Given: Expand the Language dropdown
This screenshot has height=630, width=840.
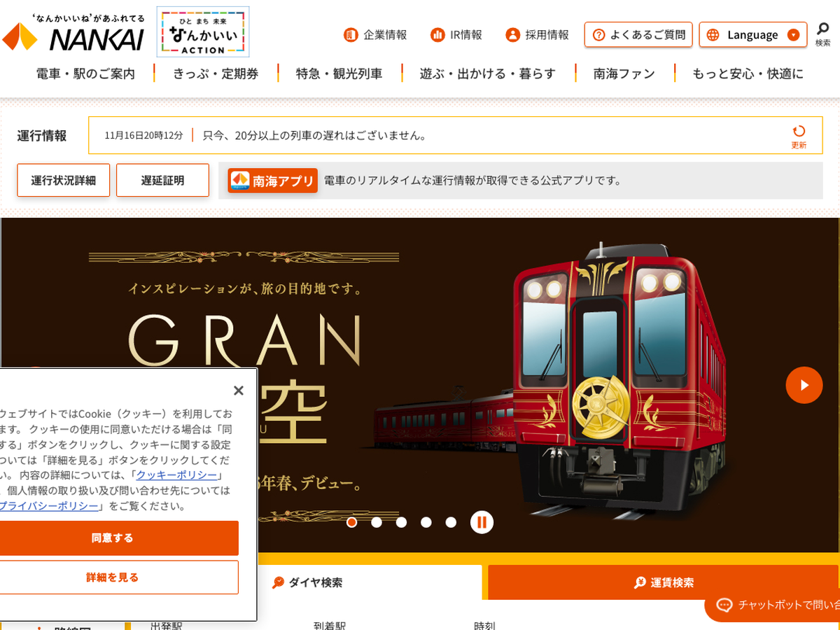Looking at the screenshot, I should pos(752,34).
